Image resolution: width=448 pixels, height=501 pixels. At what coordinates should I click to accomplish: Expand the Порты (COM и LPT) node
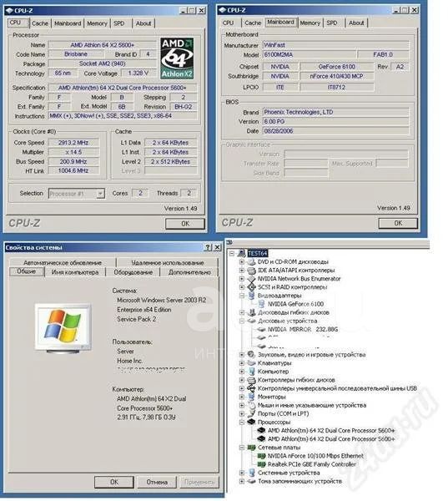242,414
